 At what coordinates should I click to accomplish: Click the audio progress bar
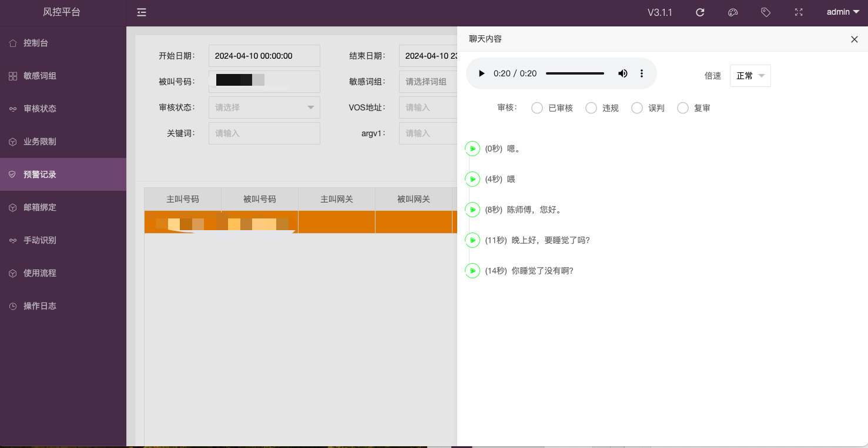coord(575,73)
